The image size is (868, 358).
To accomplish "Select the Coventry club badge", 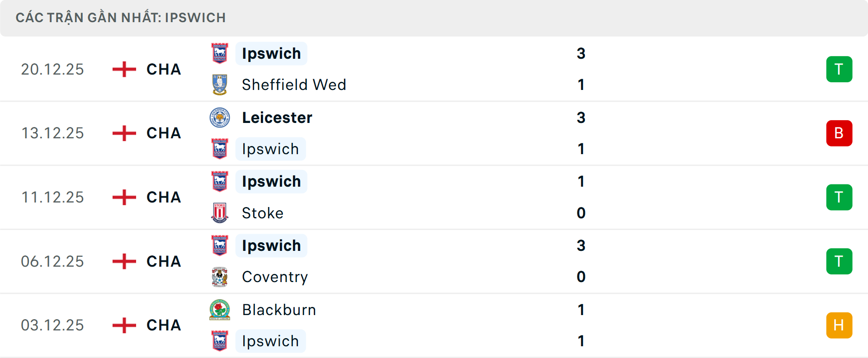I will 220,277.
